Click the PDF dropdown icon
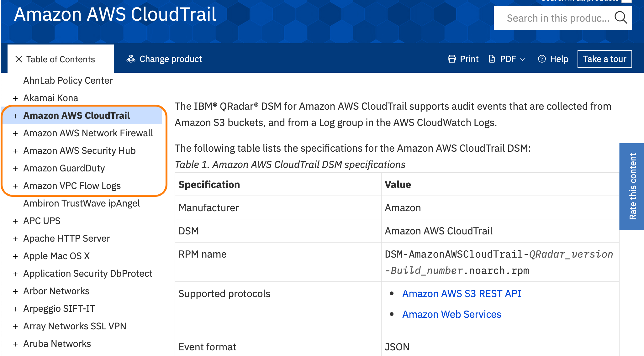Image resolution: width=644 pixels, height=356 pixels. pyautogui.click(x=522, y=60)
